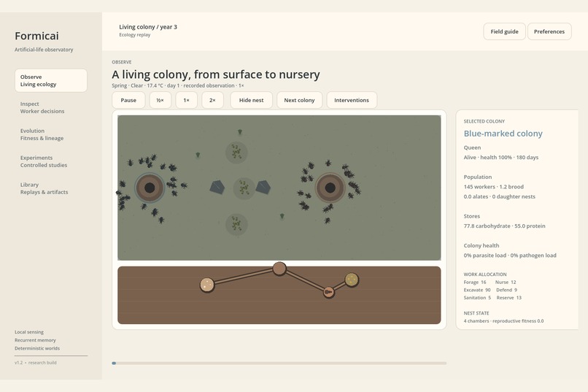Select the right nest entrance mound
This screenshot has width=588, height=392.
330,188
